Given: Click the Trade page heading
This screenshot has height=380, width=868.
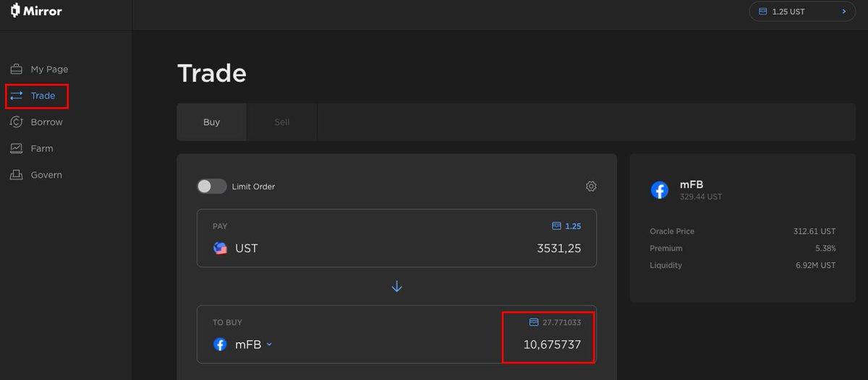Looking at the screenshot, I should tap(212, 73).
